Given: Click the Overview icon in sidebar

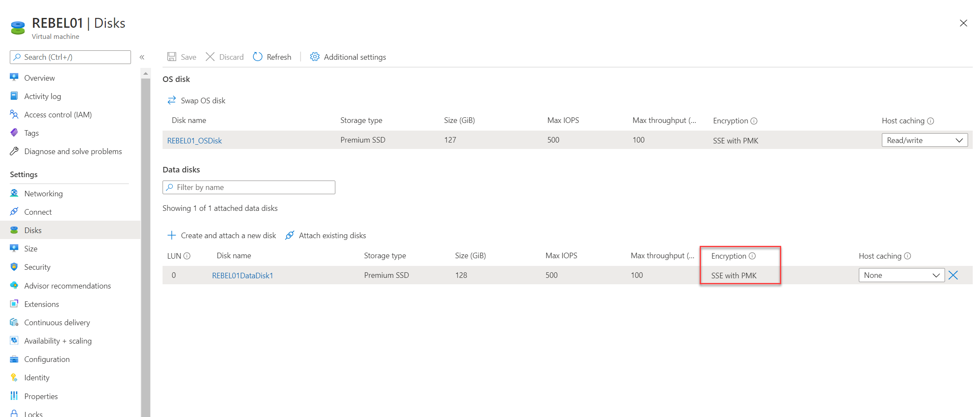Looking at the screenshot, I should click(14, 77).
